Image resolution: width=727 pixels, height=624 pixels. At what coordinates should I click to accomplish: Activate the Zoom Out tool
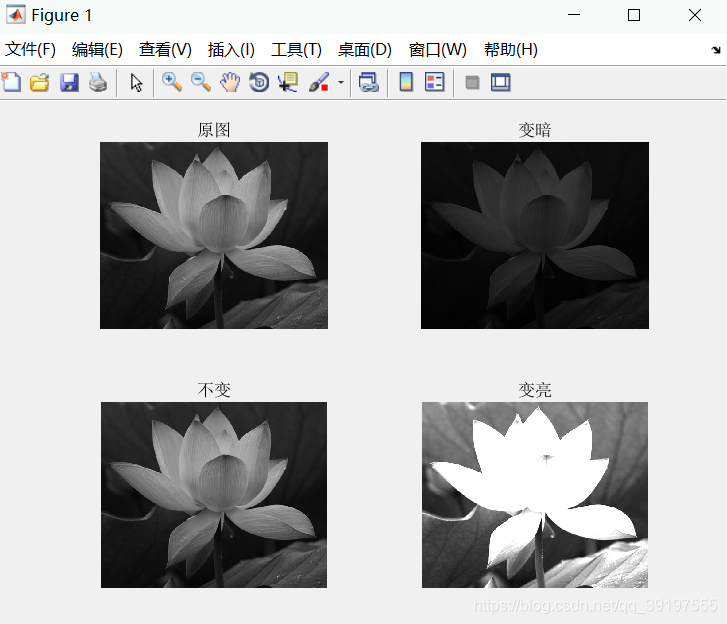[x=201, y=83]
